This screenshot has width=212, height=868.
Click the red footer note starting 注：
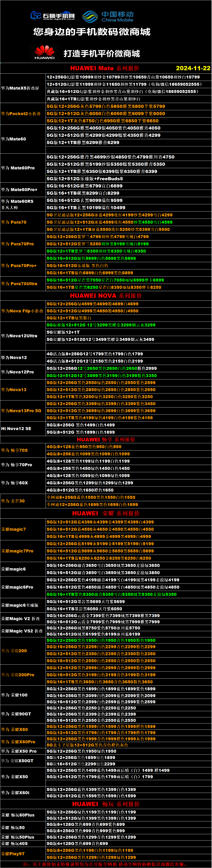pyautogui.click(x=105, y=864)
